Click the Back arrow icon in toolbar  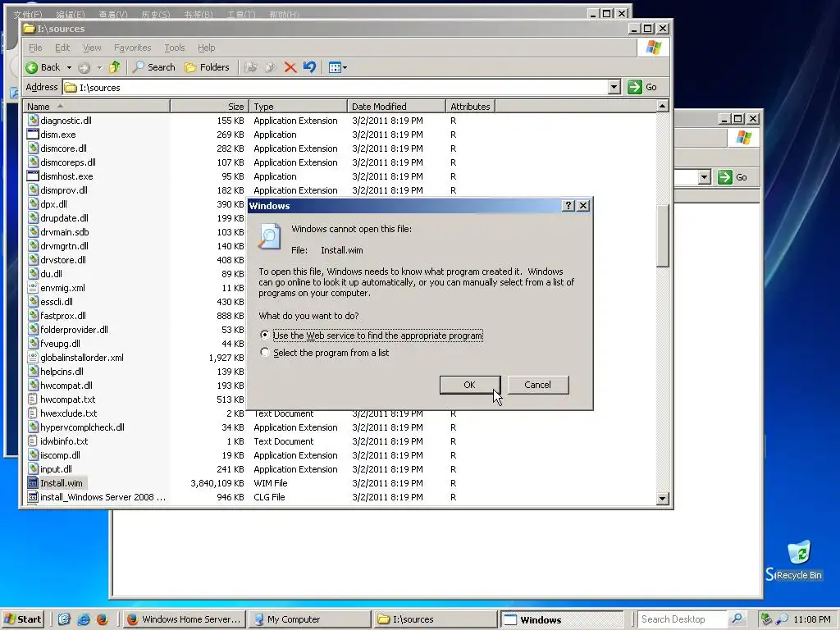32,67
